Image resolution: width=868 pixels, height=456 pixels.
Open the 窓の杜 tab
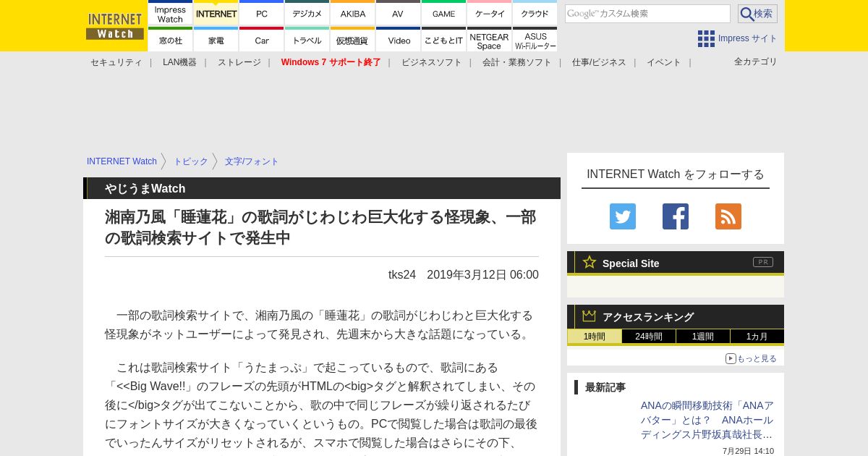pyautogui.click(x=171, y=40)
